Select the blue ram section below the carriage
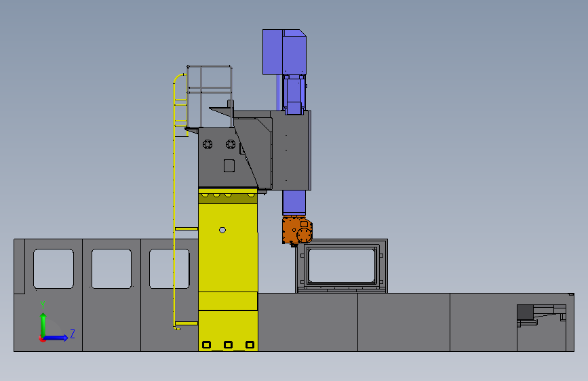The image size is (588, 381). pyautogui.click(x=294, y=203)
